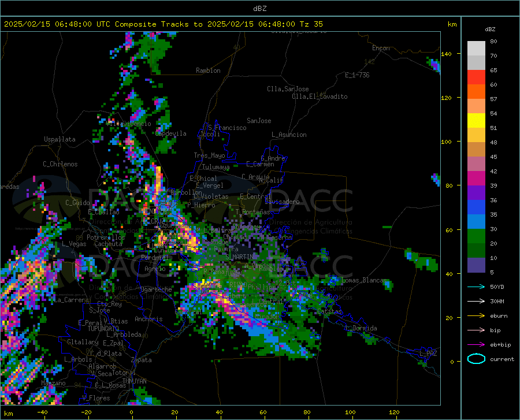Screen dimensions: 520x420
Task: Click the Uspallata place label
Action: click(x=60, y=140)
